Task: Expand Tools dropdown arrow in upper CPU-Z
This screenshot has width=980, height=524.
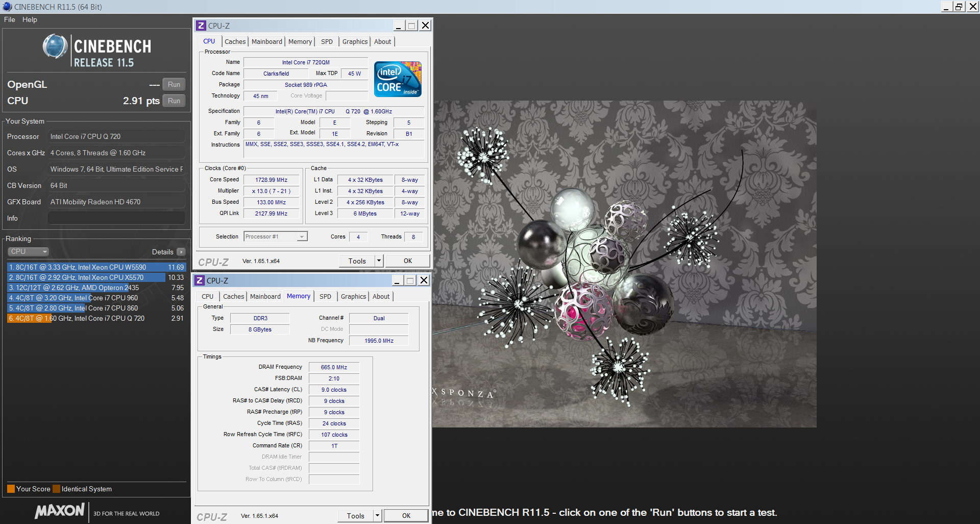Action: point(379,260)
